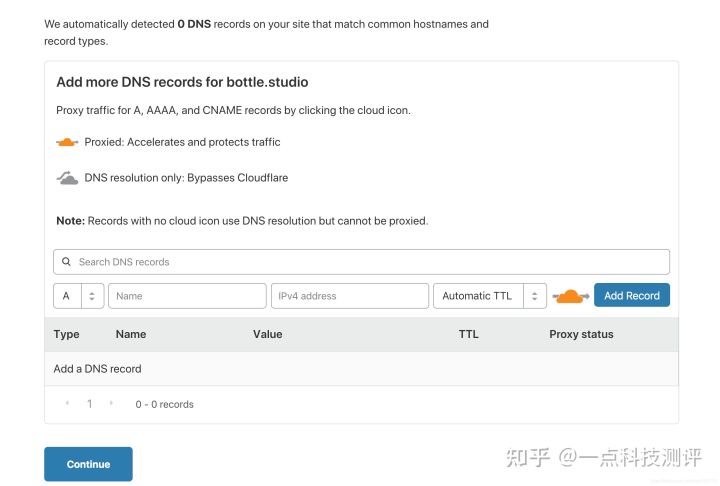Expand the Automatic TTL dropdown
Image resolution: width=720 pixels, height=486 pixels.
(x=489, y=296)
